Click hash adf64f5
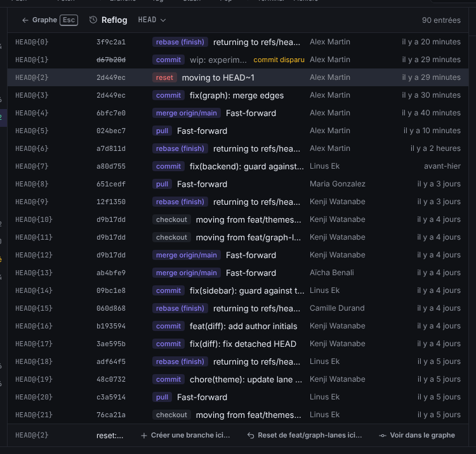The width and height of the screenshot is (476, 454). tap(111, 361)
